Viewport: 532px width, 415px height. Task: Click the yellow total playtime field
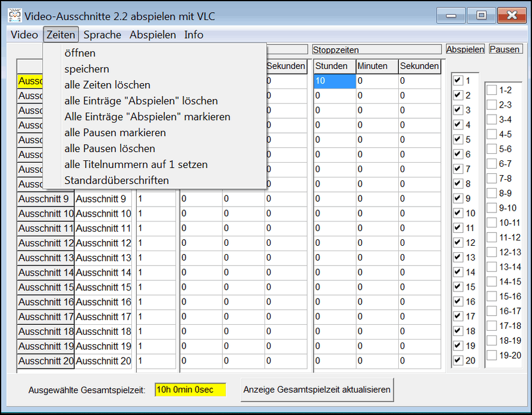(190, 390)
